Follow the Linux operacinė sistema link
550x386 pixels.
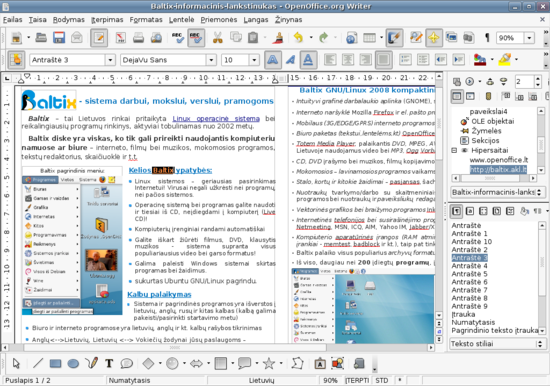click(216, 119)
